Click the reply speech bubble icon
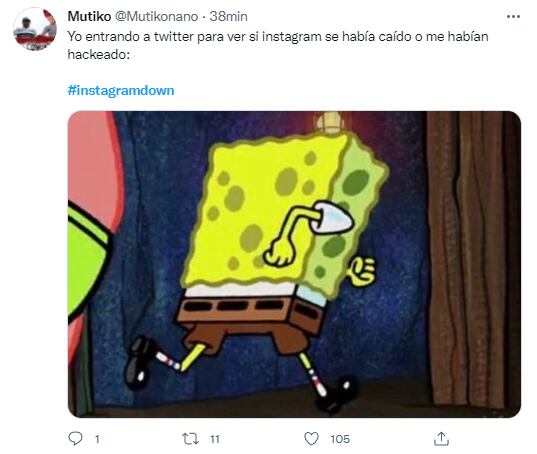This screenshot has width=537, height=454. 75,438
